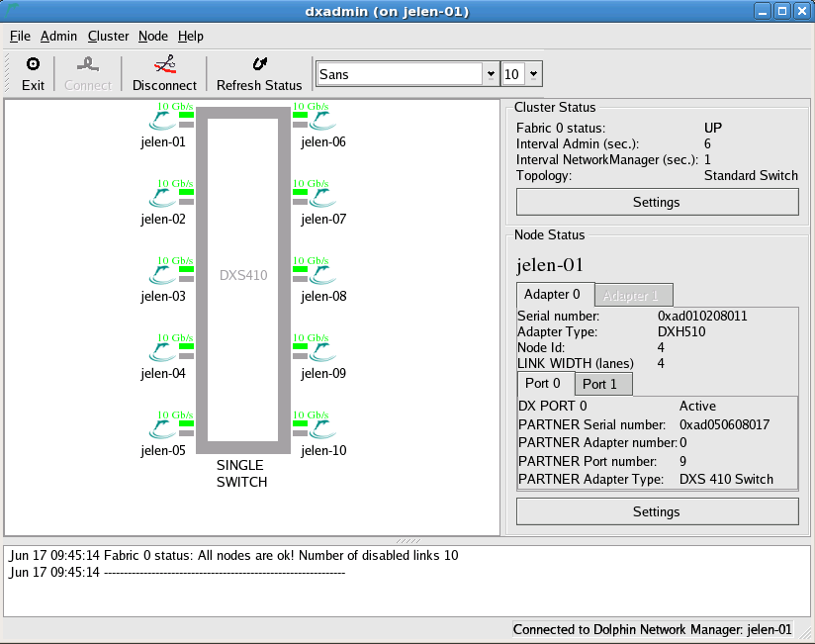Select the jelen-04 node dolphin icon
Viewport: 815px width, 644px height.
pyautogui.click(x=162, y=352)
